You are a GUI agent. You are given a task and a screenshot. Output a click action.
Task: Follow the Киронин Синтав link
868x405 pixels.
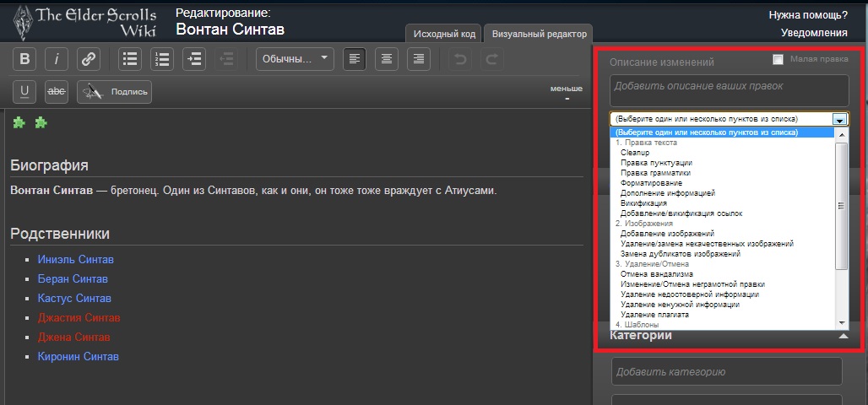pyautogui.click(x=78, y=356)
